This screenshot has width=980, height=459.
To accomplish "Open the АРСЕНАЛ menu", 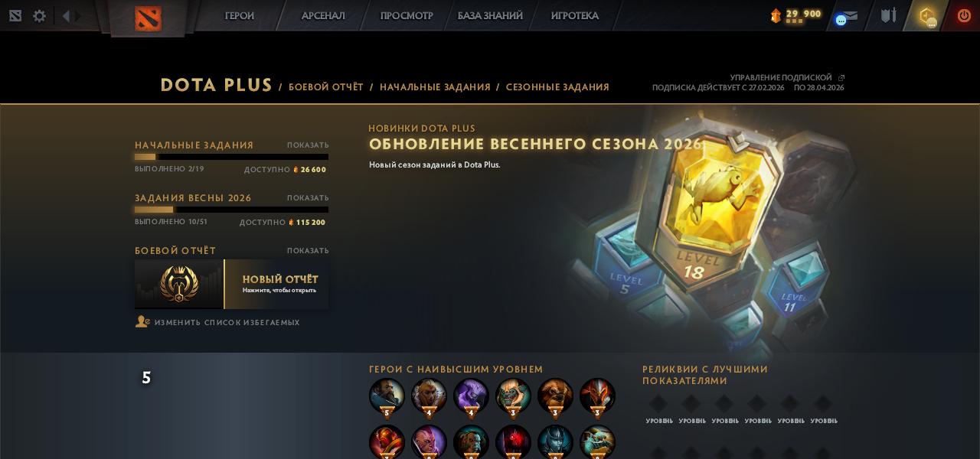I will [x=323, y=15].
